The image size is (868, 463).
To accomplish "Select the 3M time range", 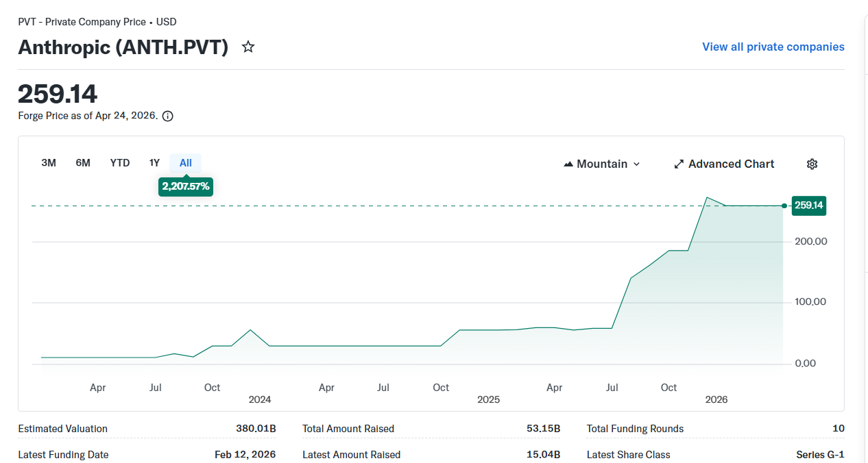I will click(49, 163).
